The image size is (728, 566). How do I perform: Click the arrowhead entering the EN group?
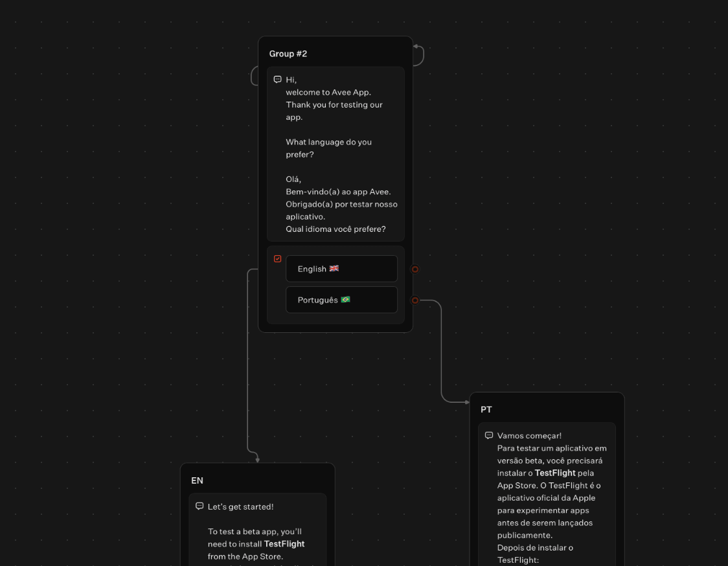coord(258,460)
